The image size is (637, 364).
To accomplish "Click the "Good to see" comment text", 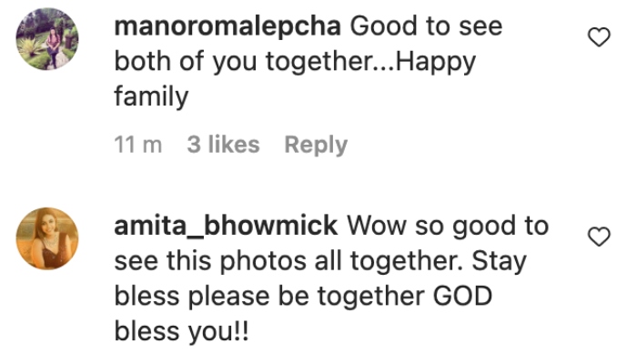I will (426, 26).
